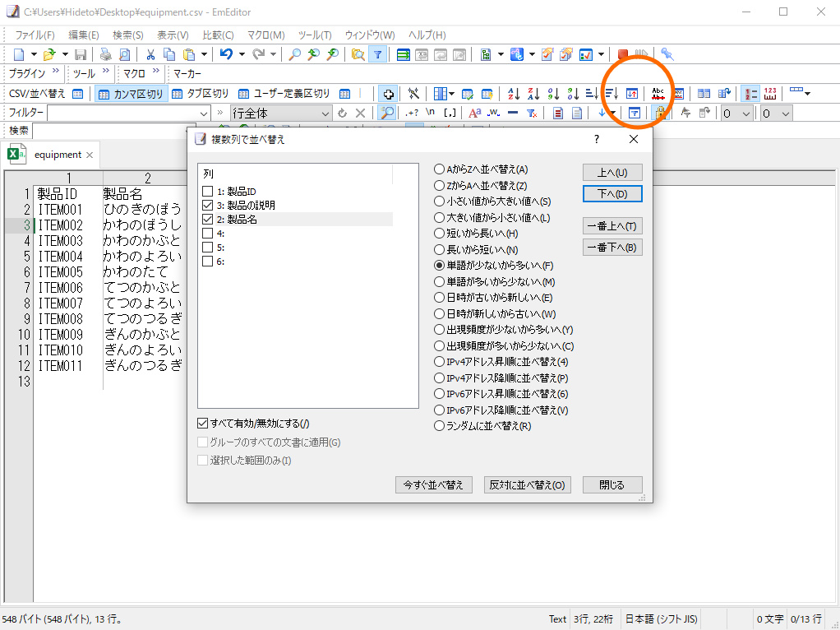The width and height of the screenshot is (840, 630).
Task: Click the Sort short to long icon
Action: pyautogui.click(x=592, y=94)
